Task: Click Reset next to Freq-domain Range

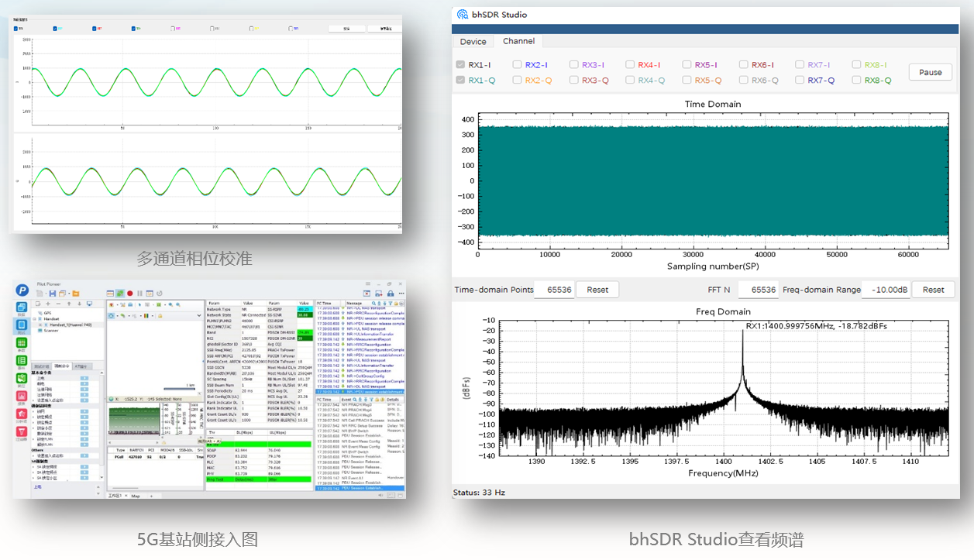Action: pos(933,290)
